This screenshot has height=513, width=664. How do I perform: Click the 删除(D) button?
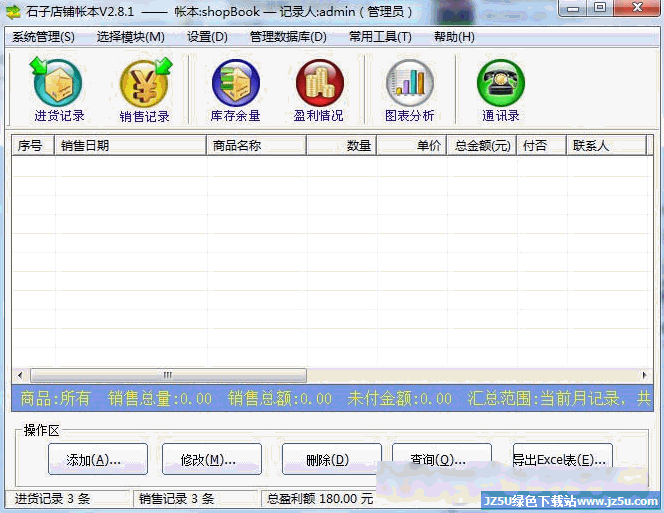[332, 459]
